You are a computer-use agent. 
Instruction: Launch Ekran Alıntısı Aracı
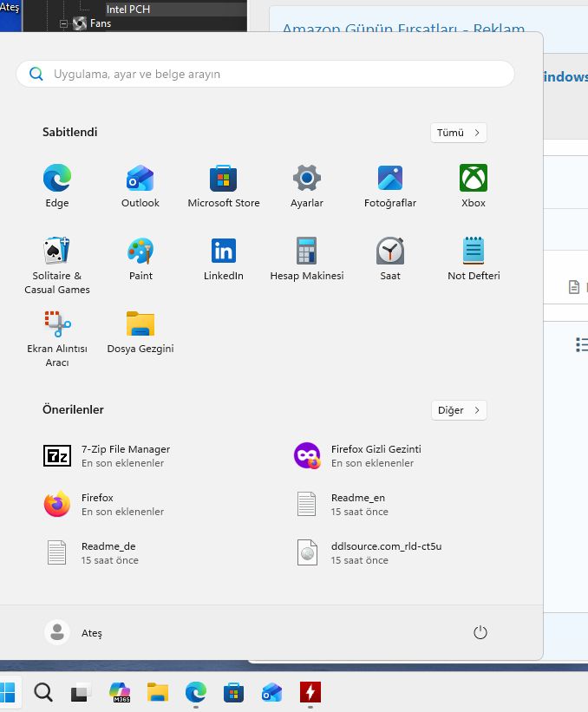pos(57,339)
